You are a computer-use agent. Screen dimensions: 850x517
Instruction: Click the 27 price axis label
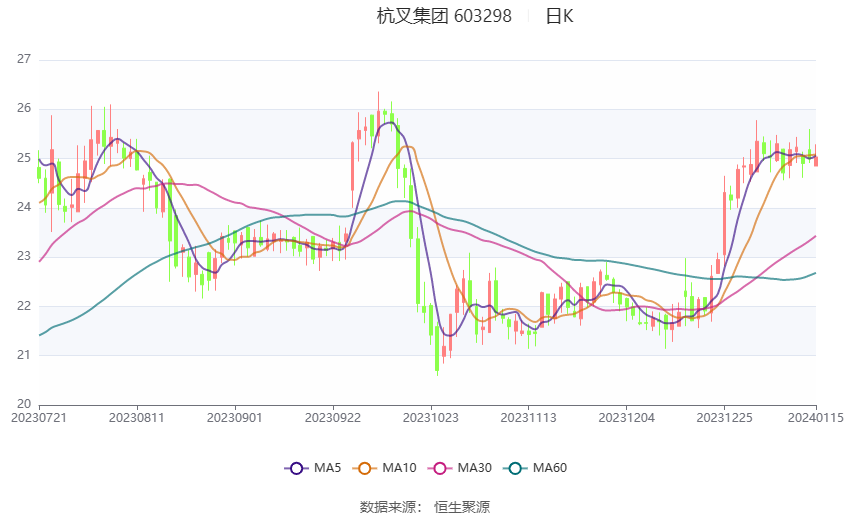click(x=24, y=59)
